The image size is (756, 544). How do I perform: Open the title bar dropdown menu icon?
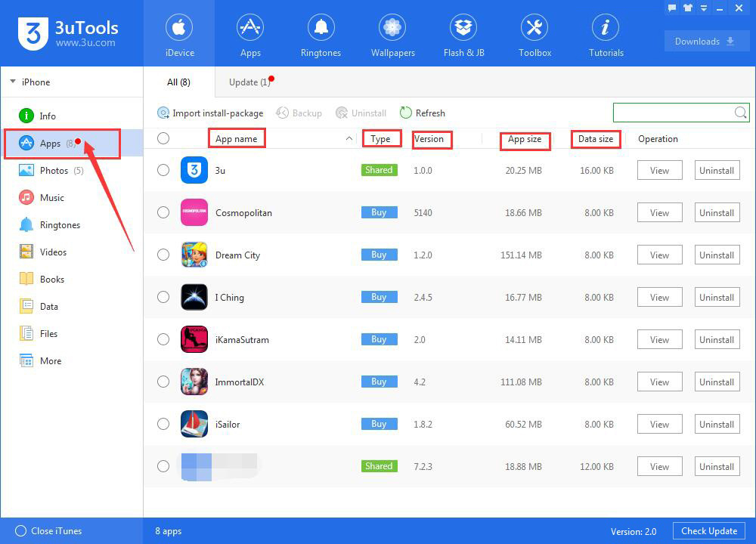click(704, 8)
